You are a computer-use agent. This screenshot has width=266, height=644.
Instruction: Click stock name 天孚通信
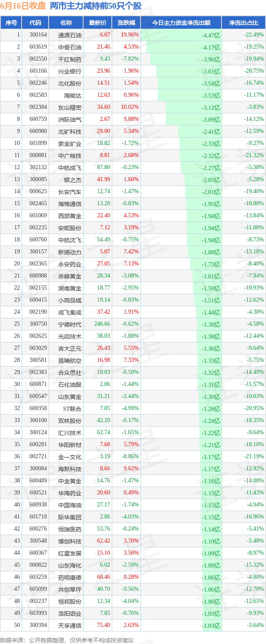(x=70, y=626)
